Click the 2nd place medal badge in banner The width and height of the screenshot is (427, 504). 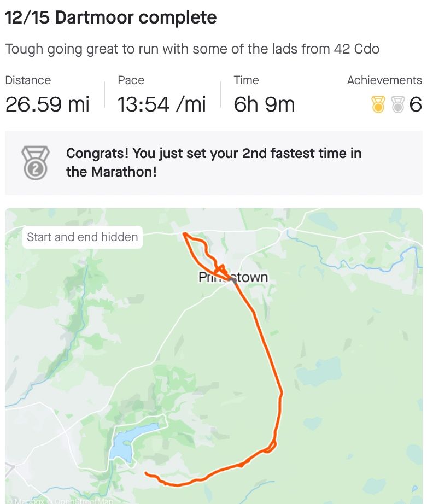pyautogui.click(x=35, y=162)
